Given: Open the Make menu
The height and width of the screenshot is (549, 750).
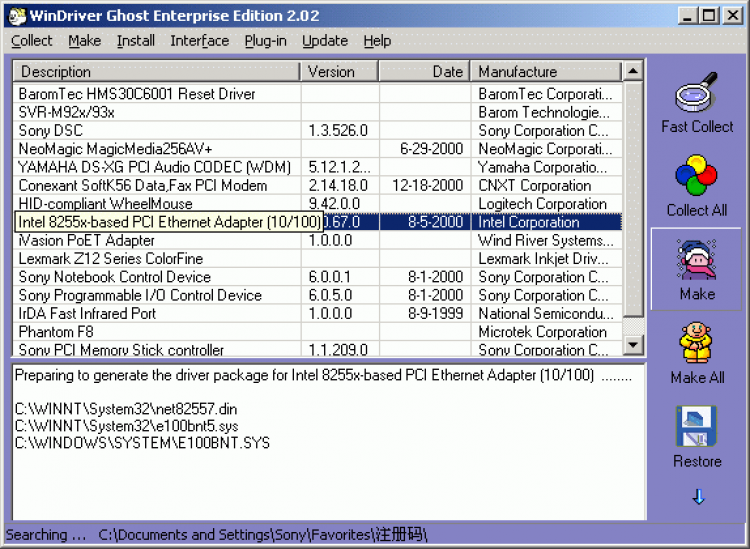Looking at the screenshot, I should pyautogui.click(x=85, y=41).
